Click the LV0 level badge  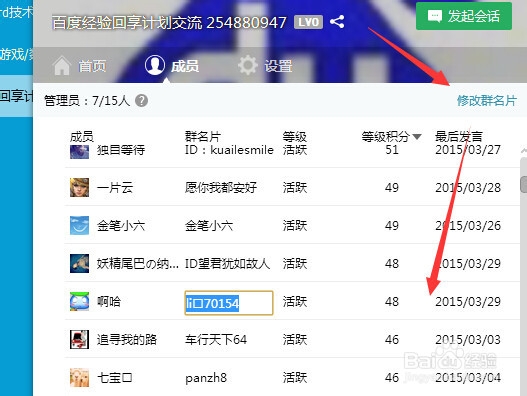308,22
